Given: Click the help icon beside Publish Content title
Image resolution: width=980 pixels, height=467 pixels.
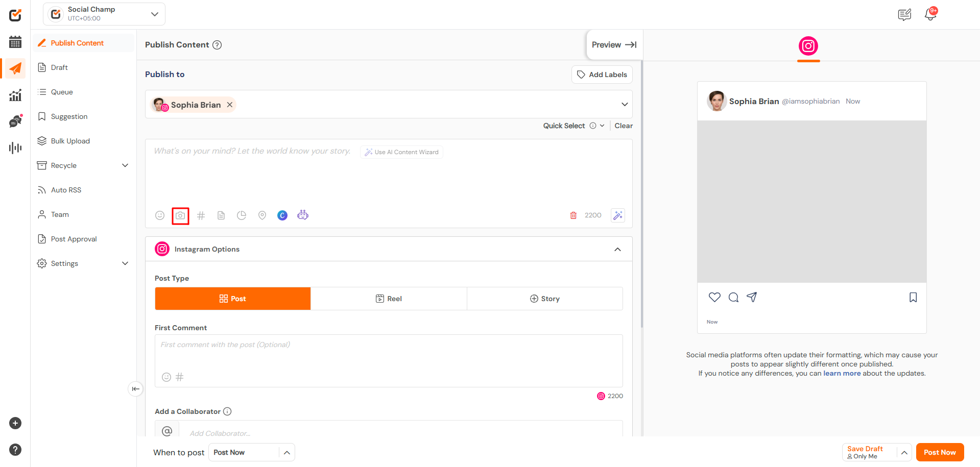Looking at the screenshot, I should click(217, 45).
